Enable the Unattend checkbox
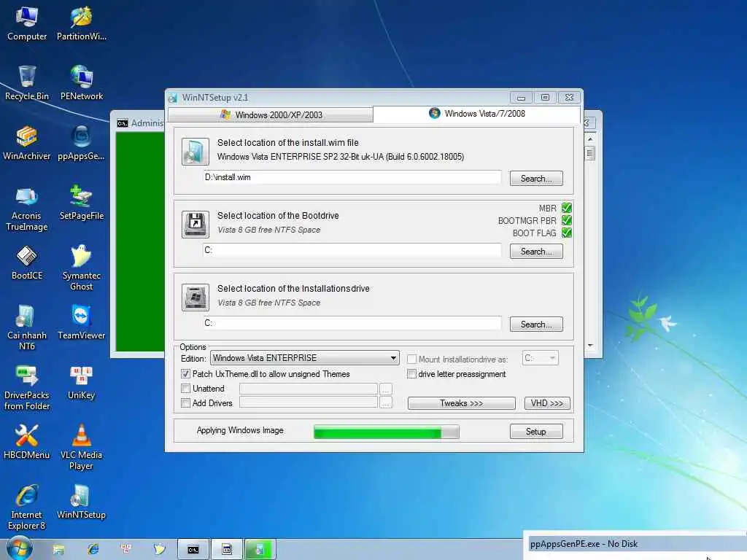The height and width of the screenshot is (560, 747). (x=186, y=389)
